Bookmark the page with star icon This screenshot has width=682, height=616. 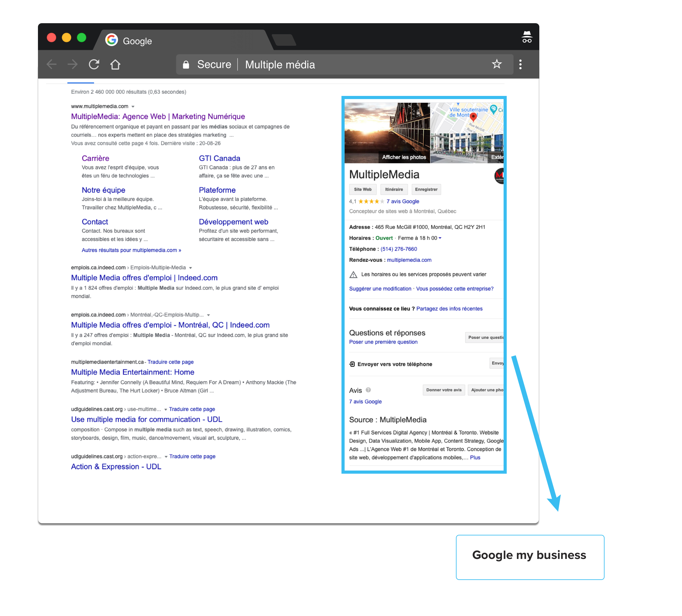coord(496,64)
